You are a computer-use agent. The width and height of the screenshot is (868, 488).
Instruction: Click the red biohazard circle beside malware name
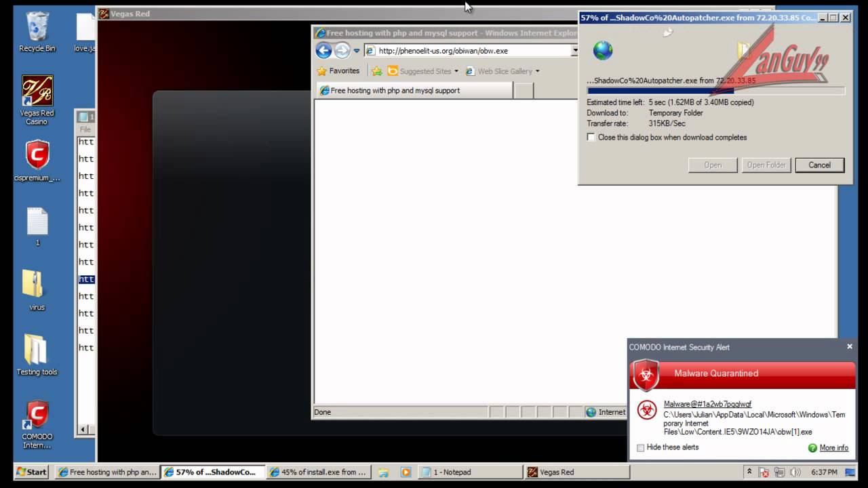[x=647, y=409]
